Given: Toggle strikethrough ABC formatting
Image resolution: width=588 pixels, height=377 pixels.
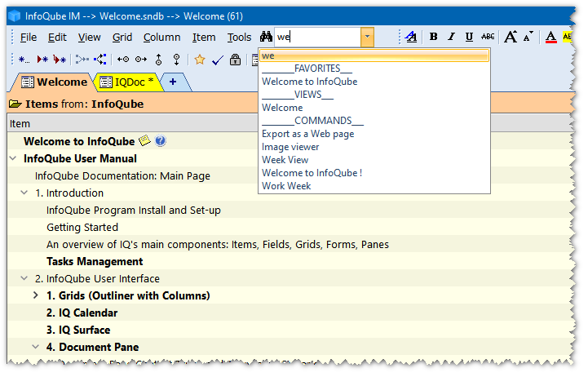Looking at the screenshot, I should point(488,37).
